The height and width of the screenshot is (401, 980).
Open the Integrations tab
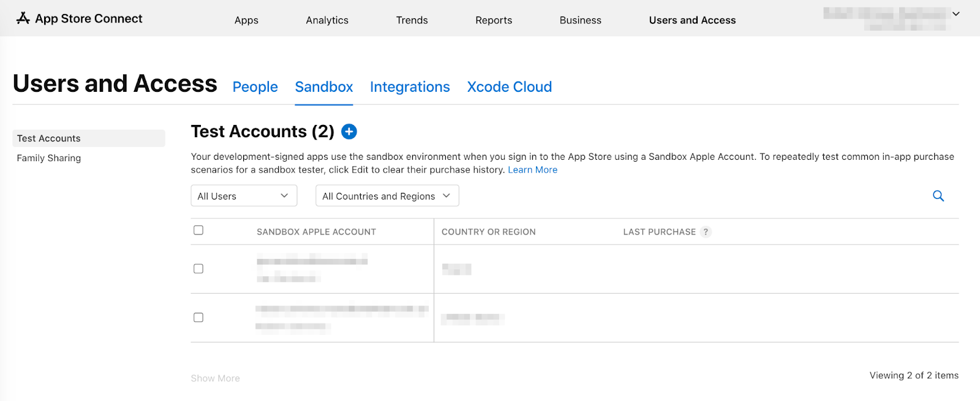point(410,87)
